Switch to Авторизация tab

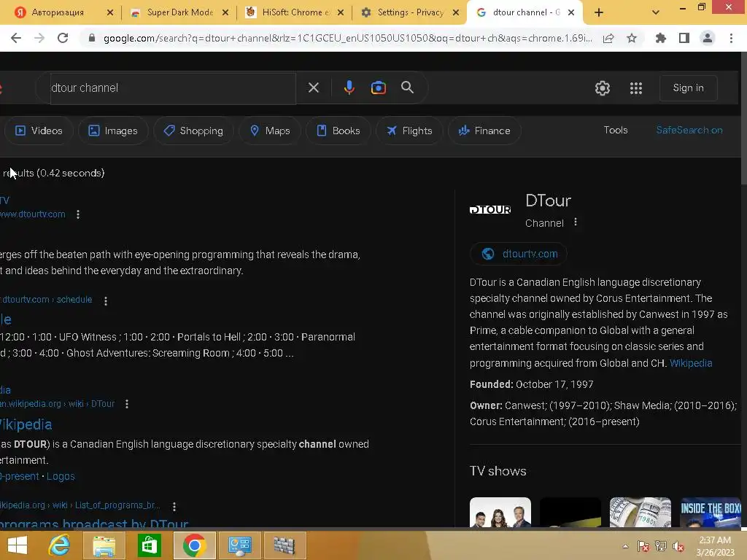click(x=57, y=12)
